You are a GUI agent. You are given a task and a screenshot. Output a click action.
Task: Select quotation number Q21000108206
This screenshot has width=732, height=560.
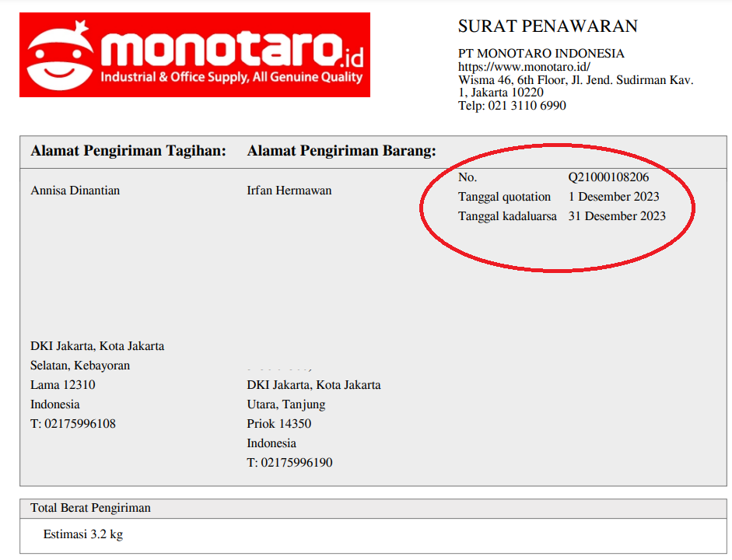(x=608, y=177)
